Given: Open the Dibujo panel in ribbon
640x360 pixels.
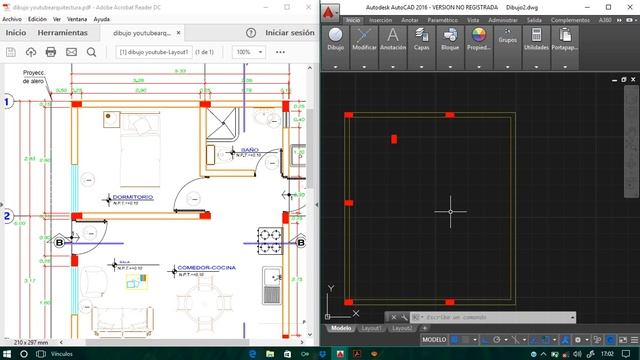Looking at the screenshot, I should 336,40.
